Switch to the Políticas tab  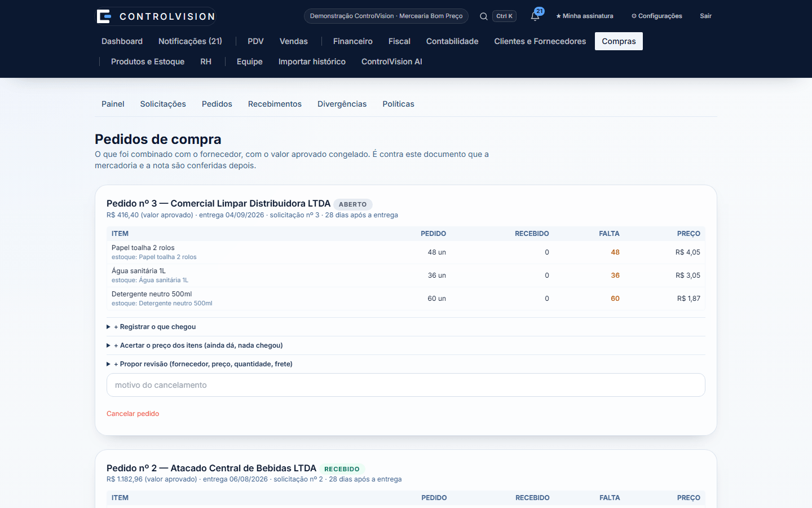click(x=398, y=104)
